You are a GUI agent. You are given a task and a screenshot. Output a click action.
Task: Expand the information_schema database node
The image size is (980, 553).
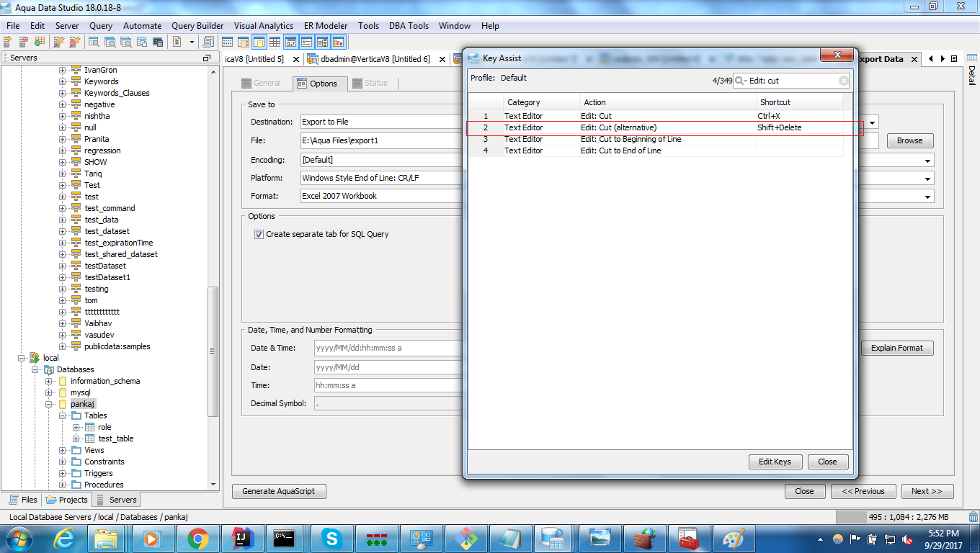(x=48, y=381)
